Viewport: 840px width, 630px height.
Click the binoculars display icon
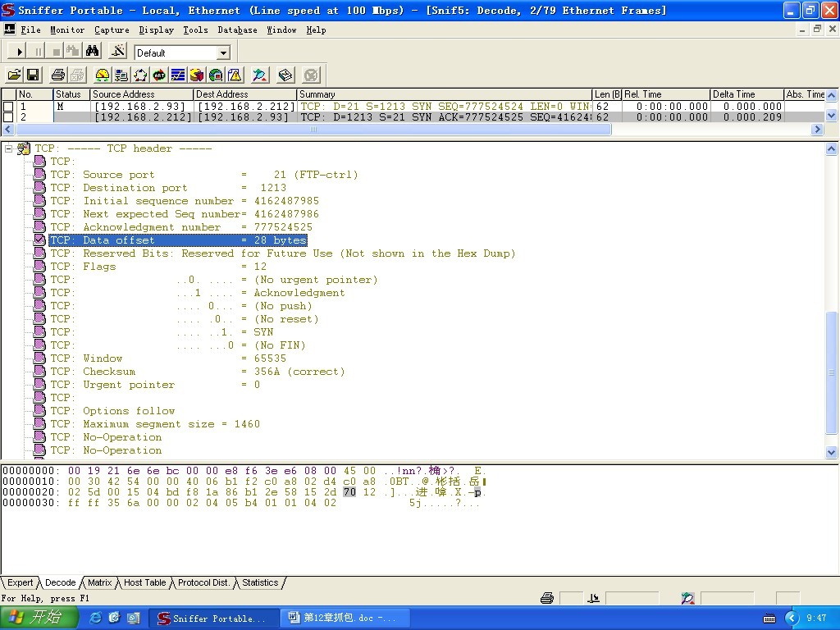tap(92, 52)
